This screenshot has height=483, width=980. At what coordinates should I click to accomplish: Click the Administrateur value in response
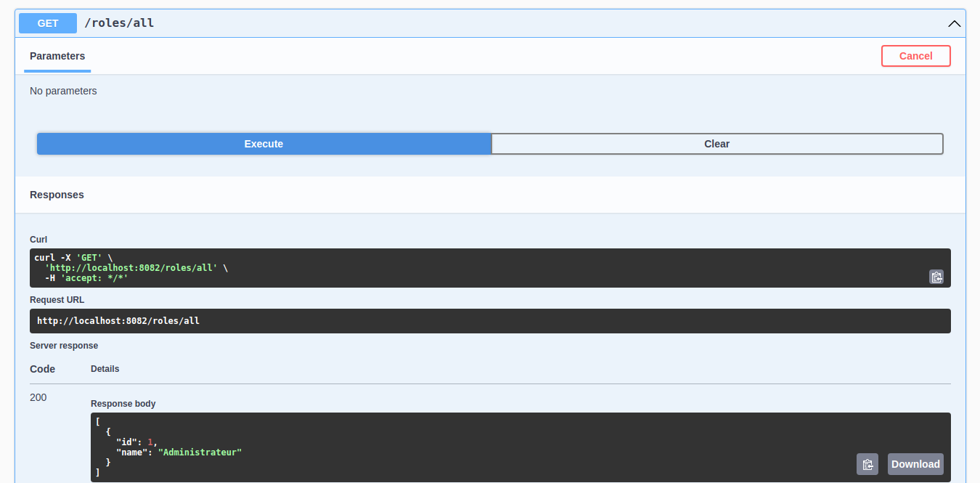[199, 452]
